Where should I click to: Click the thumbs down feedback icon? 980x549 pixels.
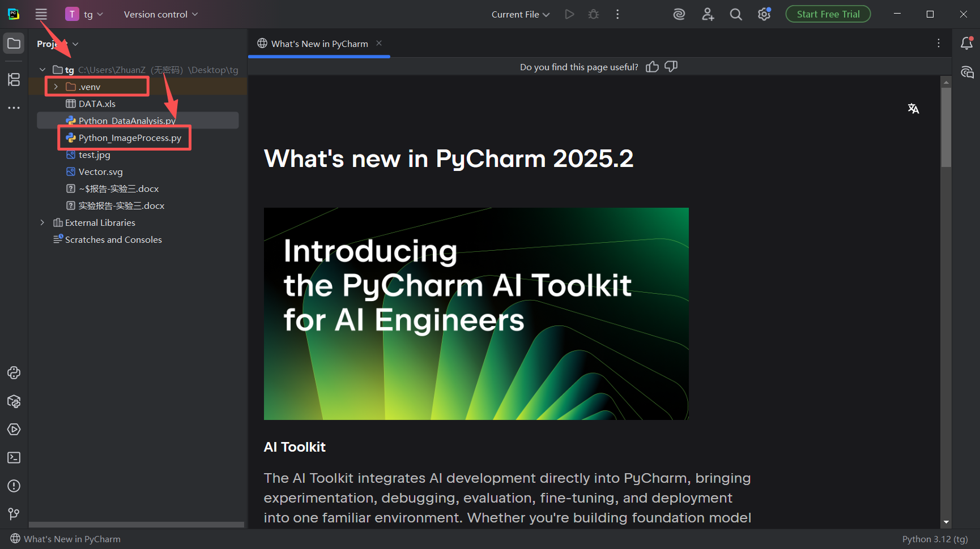click(671, 67)
